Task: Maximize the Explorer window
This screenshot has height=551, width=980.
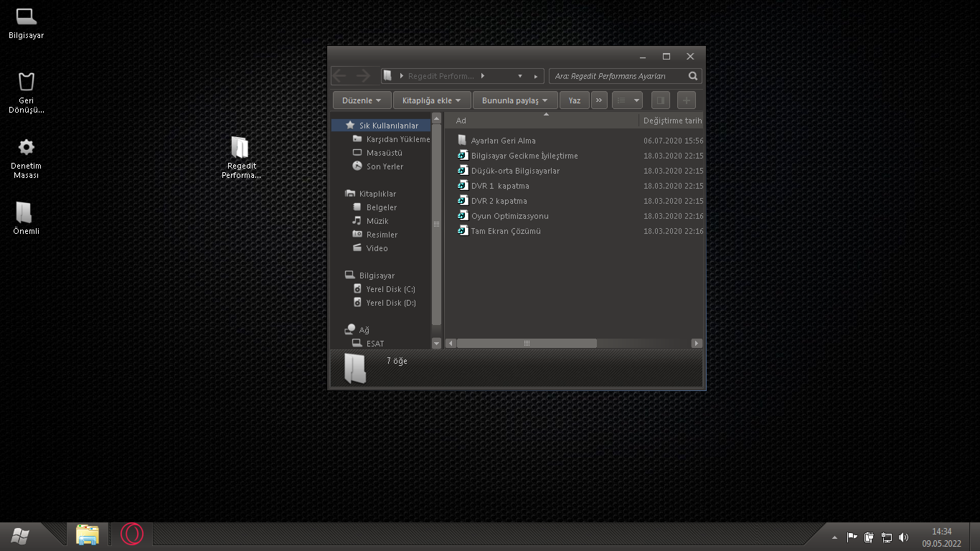Action: pos(666,56)
